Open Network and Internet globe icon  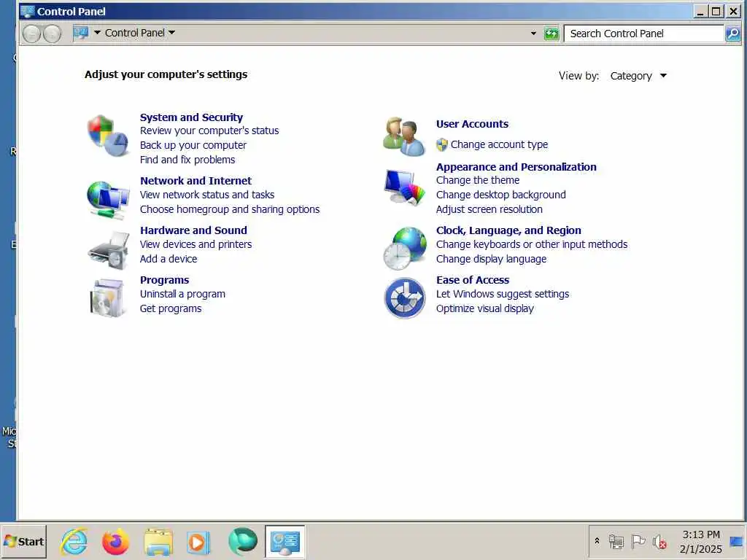(108, 200)
